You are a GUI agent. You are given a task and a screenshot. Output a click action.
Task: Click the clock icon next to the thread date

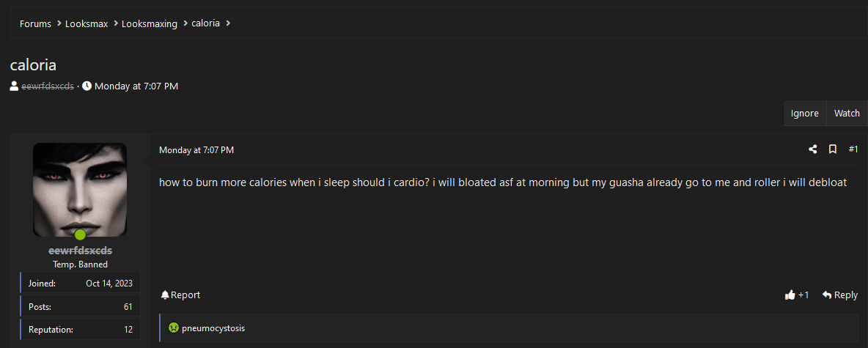click(x=87, y=86)
